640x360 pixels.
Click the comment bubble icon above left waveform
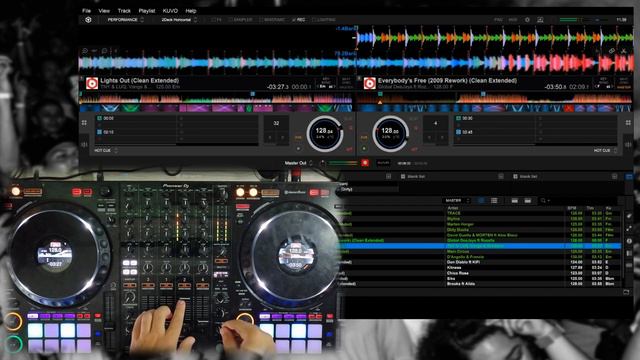tap(104, 51)
